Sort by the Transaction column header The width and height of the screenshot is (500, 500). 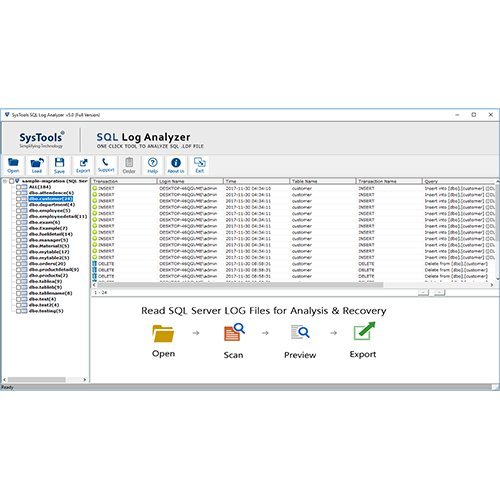pos(124,181)
